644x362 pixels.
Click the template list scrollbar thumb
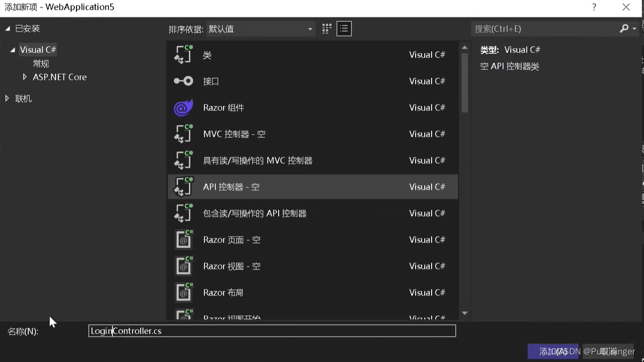point(464,83)
